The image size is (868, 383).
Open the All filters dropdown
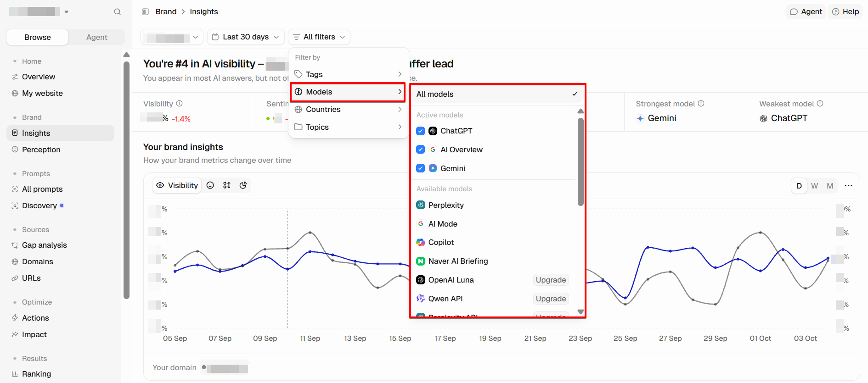319,37
